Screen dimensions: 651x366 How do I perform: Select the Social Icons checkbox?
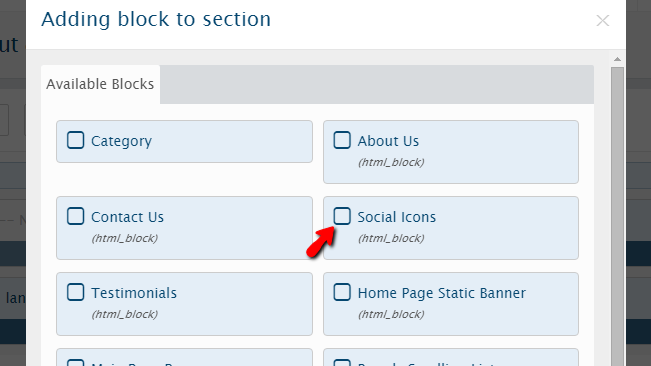[x=342, y=216]
